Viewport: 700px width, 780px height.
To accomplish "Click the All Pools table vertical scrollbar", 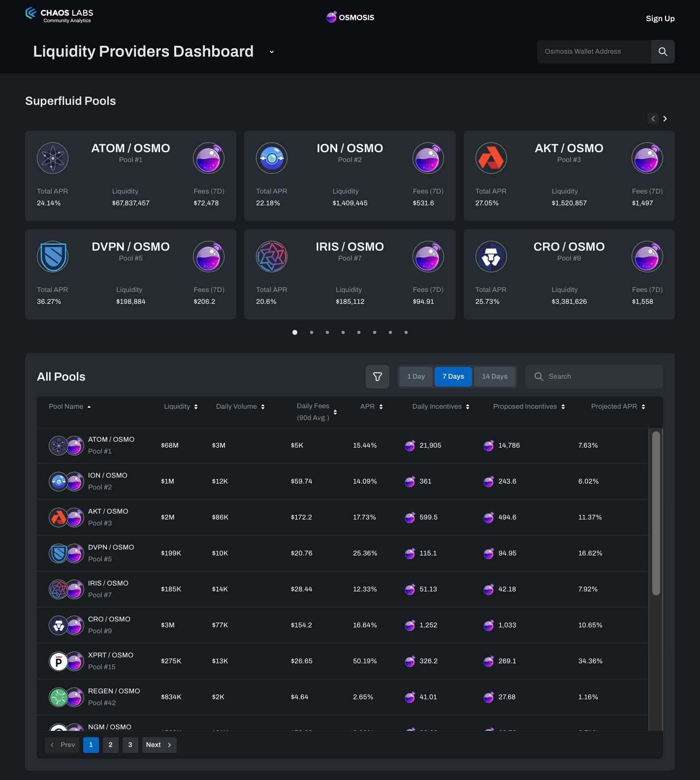I will pos(656,513).
